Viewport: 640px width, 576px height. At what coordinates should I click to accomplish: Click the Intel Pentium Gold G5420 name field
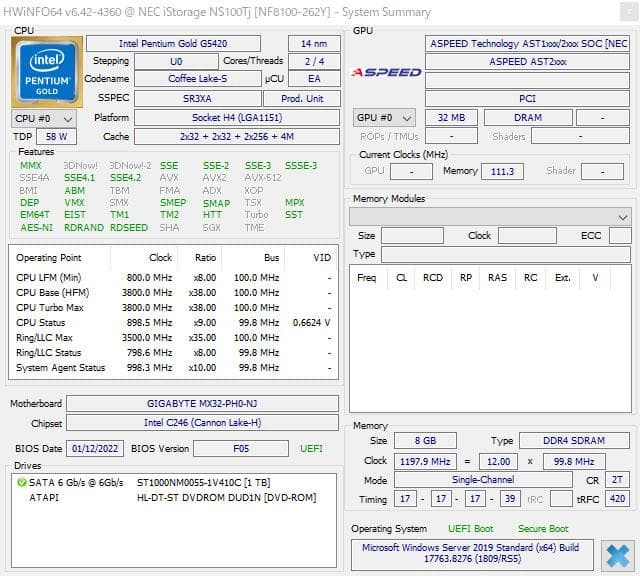pyautogui.click(x=173, y=44)
